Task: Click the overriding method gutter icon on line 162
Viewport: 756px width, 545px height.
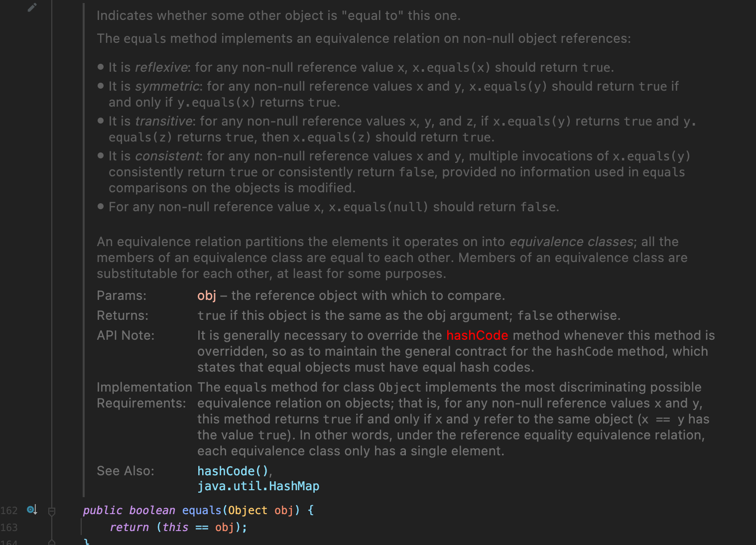Action: [31, 510]
